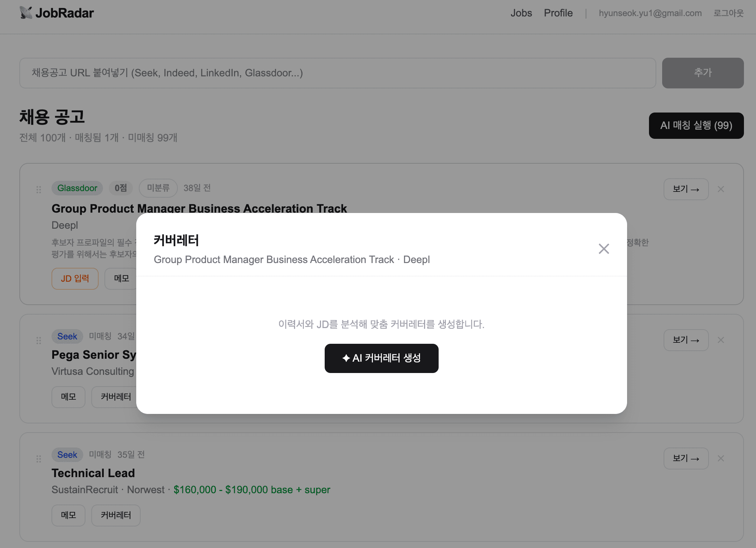Open 메모 on Virtusa Consulting card
This screenshot has width=756, height=548.
(68, 397)
